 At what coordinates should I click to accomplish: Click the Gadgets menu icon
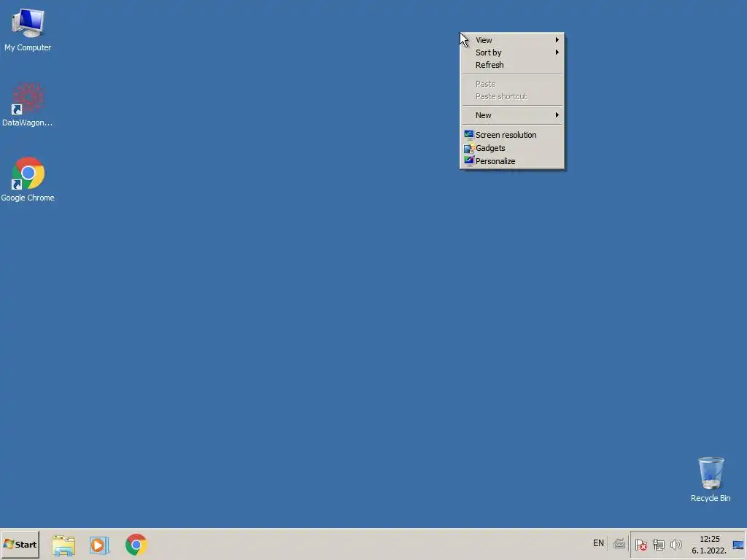click(469, 148)
